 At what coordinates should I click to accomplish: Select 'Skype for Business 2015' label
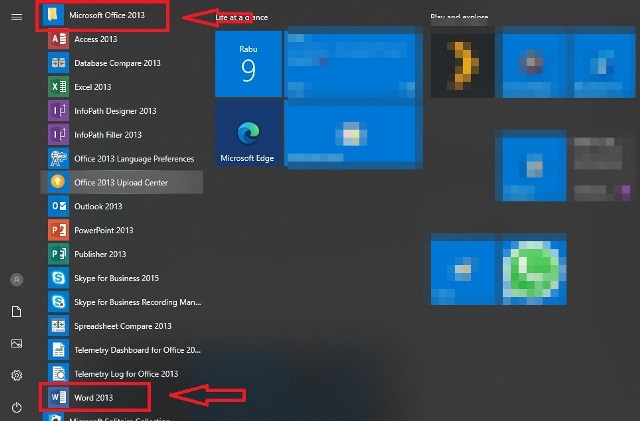[x=116, y=278]
